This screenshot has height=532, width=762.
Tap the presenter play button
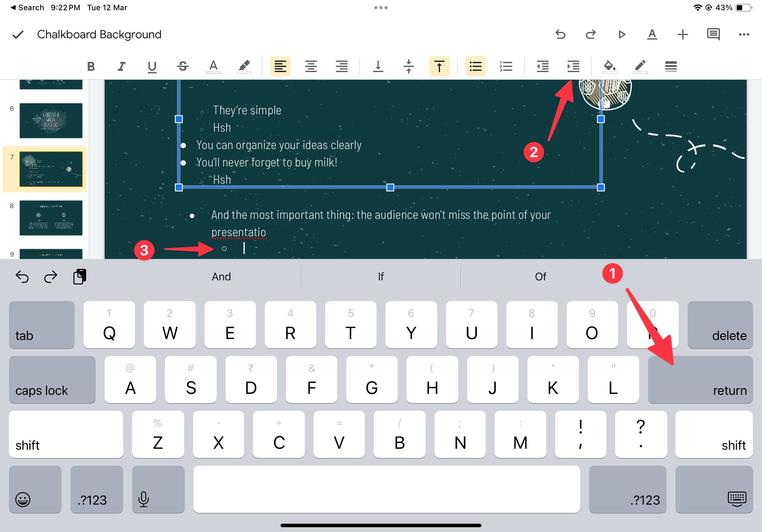(622, 35)
